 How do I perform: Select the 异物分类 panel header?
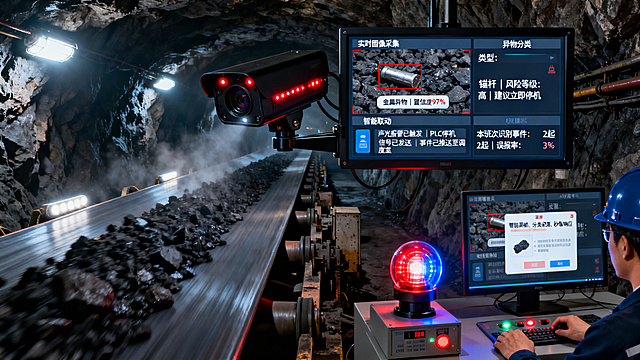pyautogui.click(x=517, y=44)
